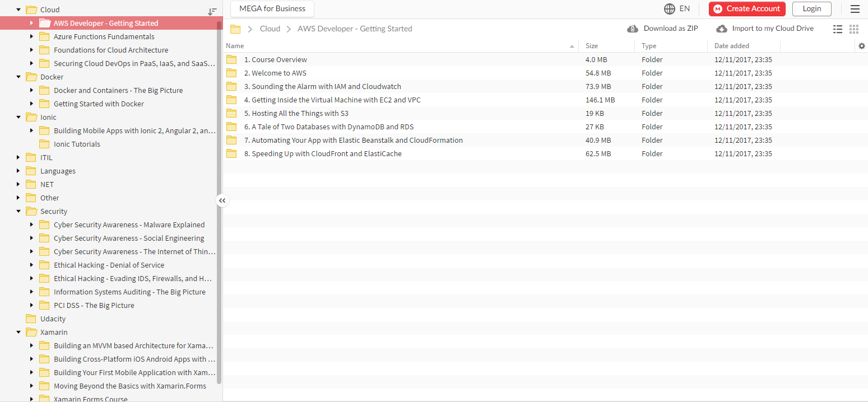The height and width of the screenshot is (402, 868).
Task: Click AWS Developer - Getting Started breadcrumb
Action: click(x=355, y=29)
